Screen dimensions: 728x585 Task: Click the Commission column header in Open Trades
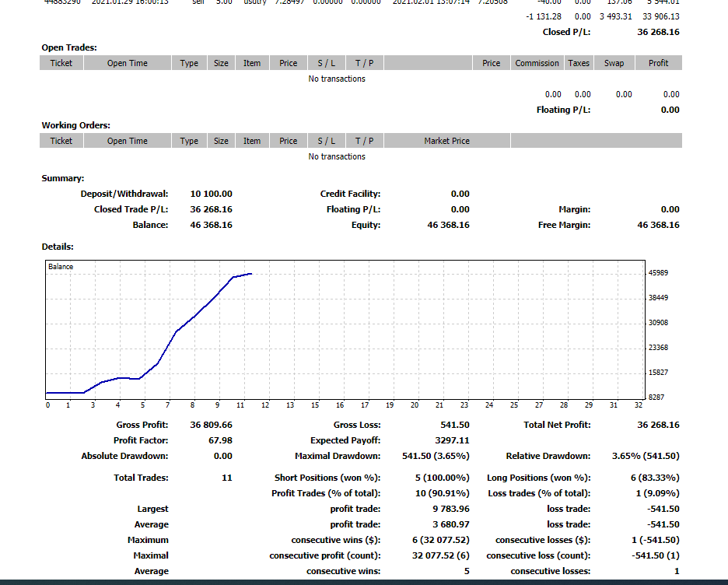[x=537, y=63]
